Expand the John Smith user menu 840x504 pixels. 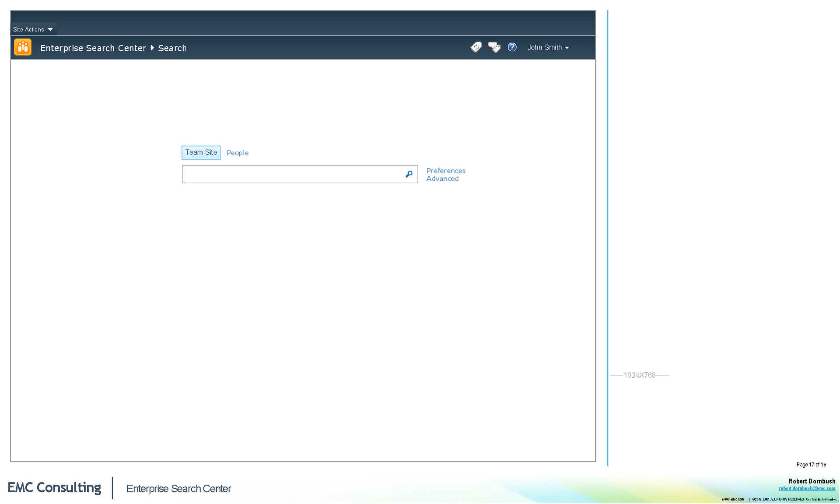point(548,47)
